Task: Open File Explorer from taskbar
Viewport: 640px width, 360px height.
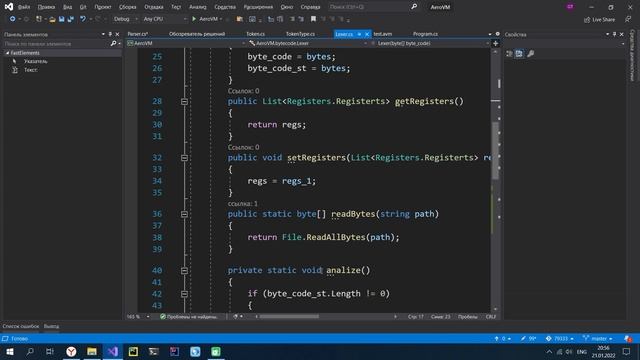Action: 92,351
